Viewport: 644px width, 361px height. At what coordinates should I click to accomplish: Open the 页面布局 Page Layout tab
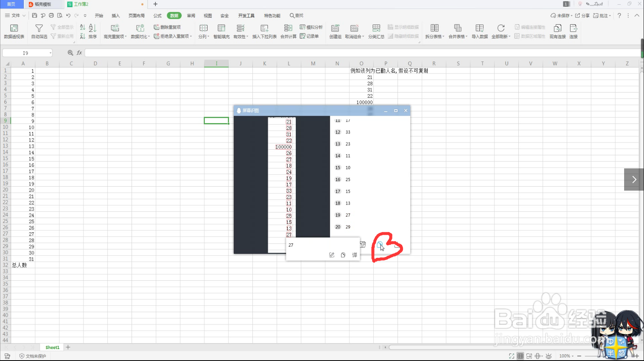coord(136,15)
